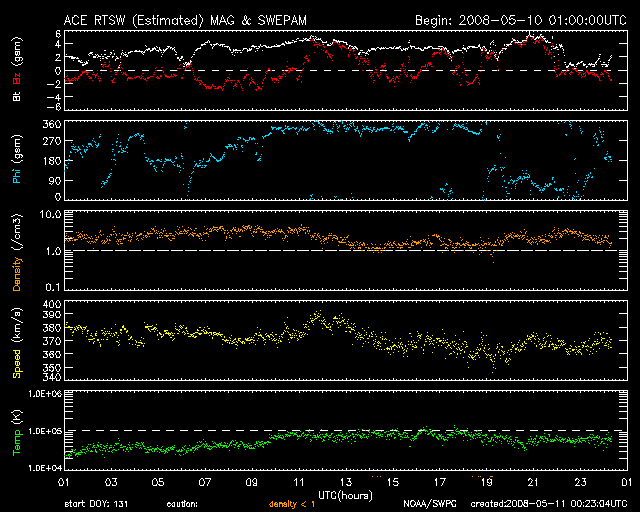Click the start DOY: 131 label
Screen dimensions: 640x512
point(96,504)
